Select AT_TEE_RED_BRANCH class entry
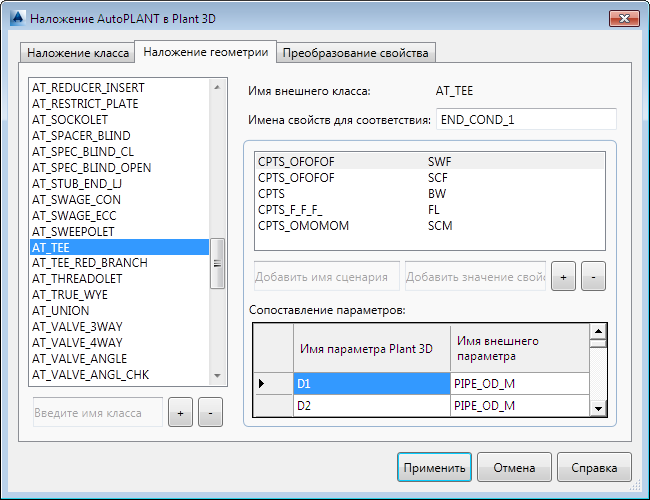This screenshot has width=650, height=500. coord(119,263)
